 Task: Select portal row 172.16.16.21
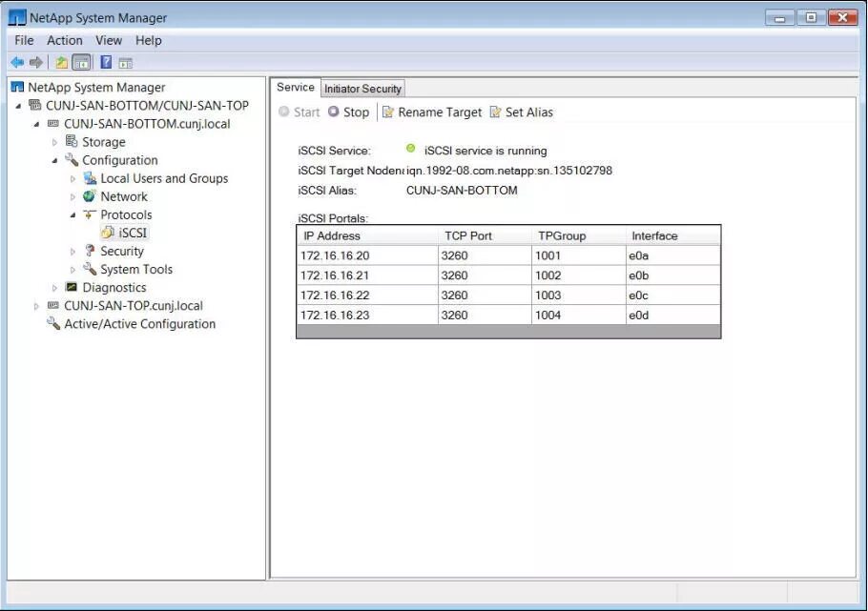pos(508,275)
